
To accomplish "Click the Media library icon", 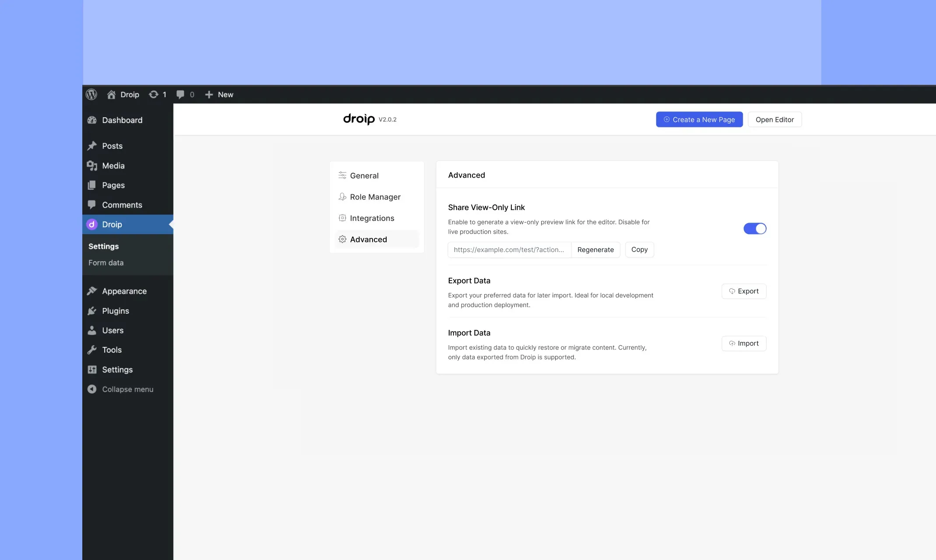I will [92, 165].
